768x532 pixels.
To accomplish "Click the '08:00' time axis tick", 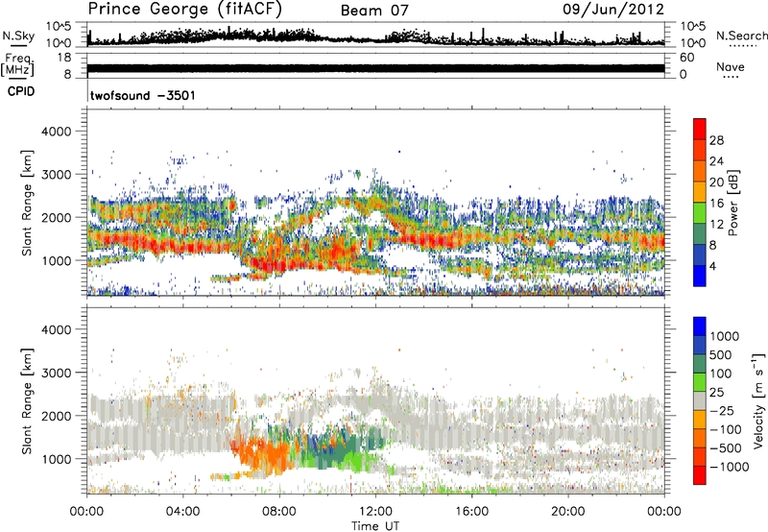I will (x=279, y=512).
